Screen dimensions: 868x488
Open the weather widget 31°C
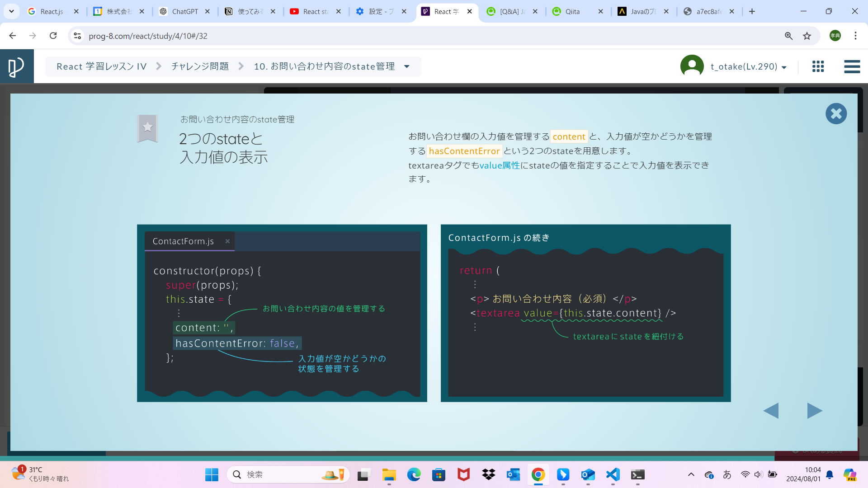tap(40, 474)
